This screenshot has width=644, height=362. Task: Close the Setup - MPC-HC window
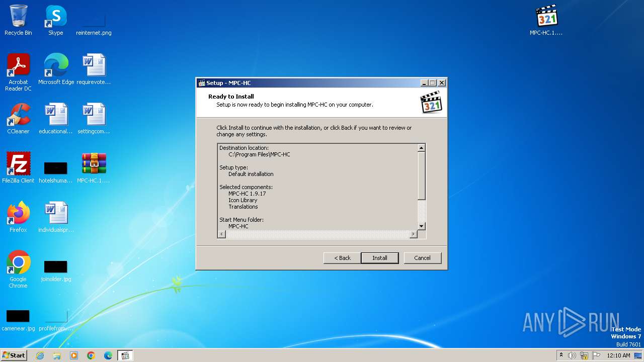pyautogui.click(x=442, y=83)
